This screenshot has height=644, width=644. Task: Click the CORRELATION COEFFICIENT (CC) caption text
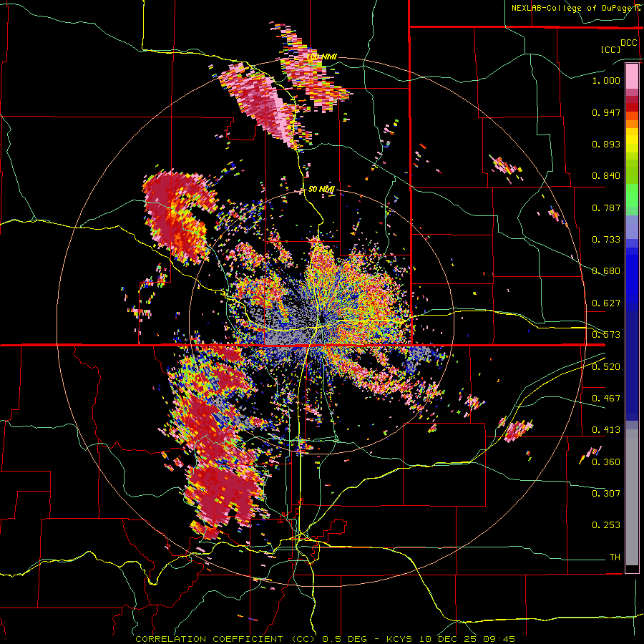pos(225,639)
